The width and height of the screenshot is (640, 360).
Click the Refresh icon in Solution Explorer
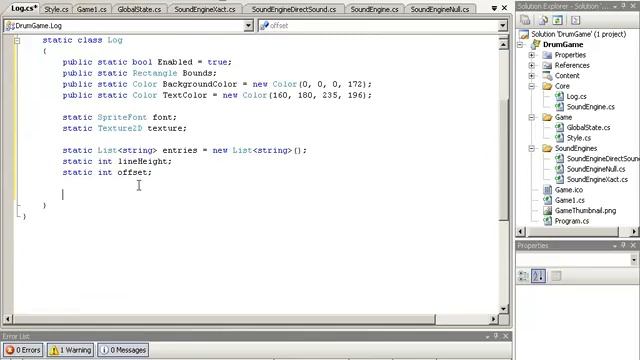558,20
